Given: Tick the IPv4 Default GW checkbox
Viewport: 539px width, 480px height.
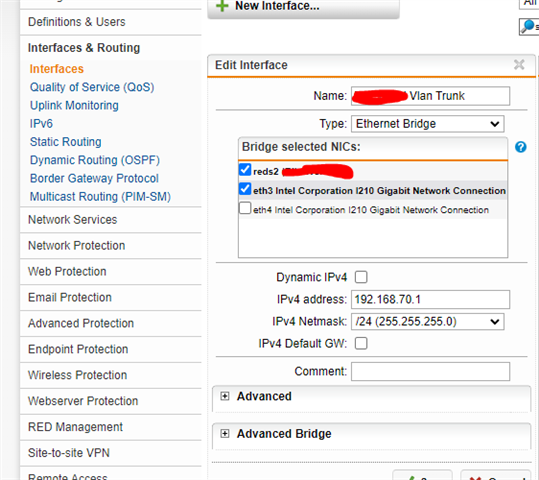Looking at the screenshot, I should 361,343.
